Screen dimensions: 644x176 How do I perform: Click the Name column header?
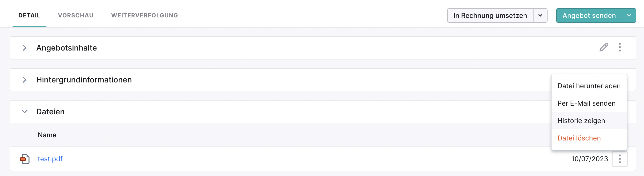click(47, 135)
